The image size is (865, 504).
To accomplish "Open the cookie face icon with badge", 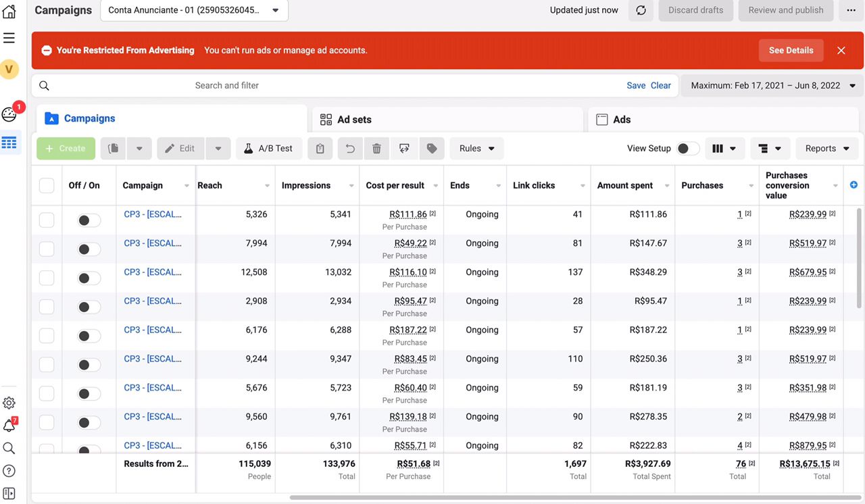I will (x=9, y=114).
